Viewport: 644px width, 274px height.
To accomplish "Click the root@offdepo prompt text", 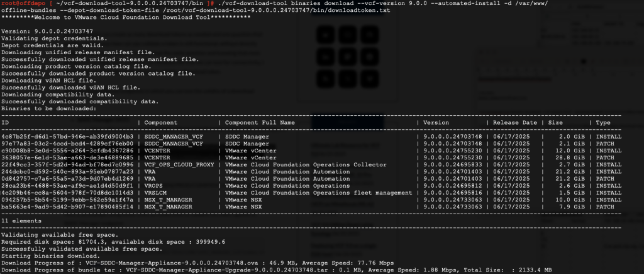I will pyautogui.click(x=23, y=3).
